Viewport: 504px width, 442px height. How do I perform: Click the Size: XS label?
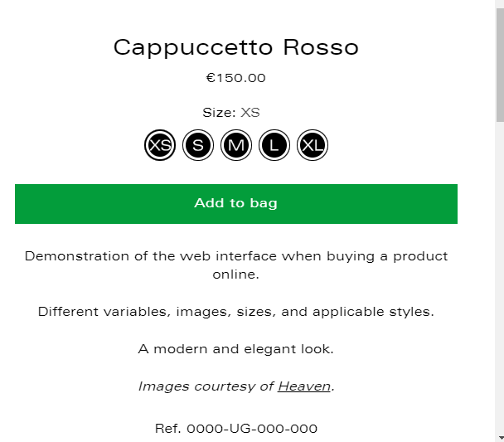point(231,113)
